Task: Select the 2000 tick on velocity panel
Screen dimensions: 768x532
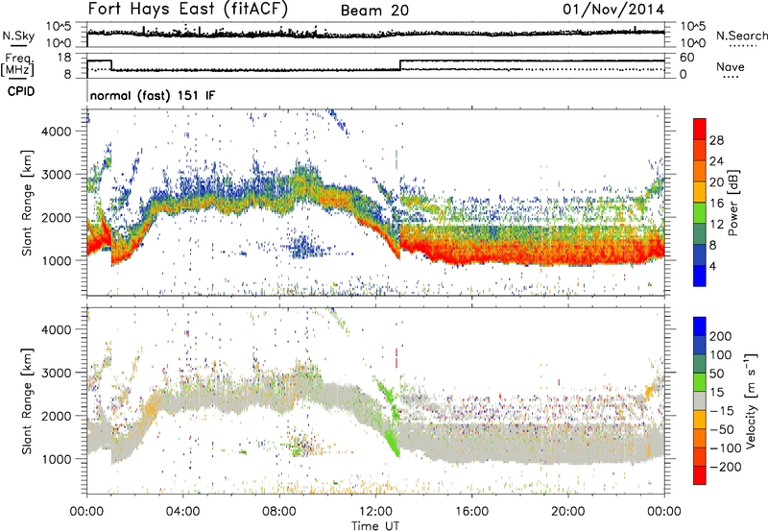Action: coord(56,416)
